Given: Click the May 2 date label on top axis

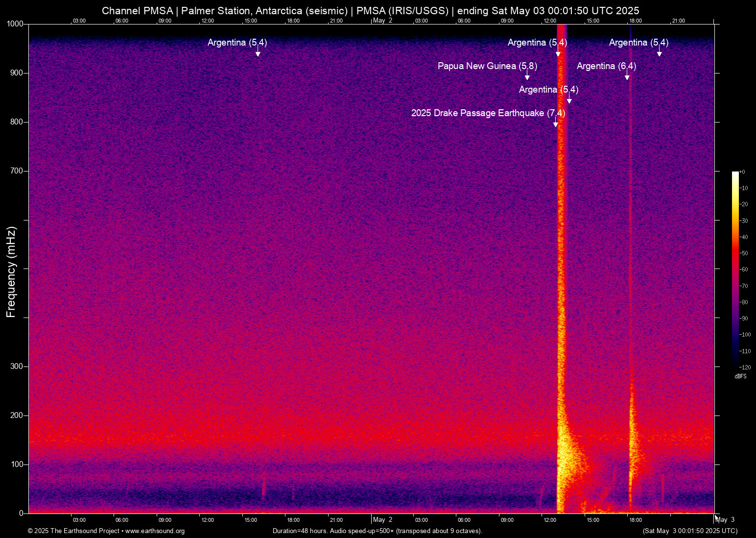Looking at the screenshot, I should click(x=382, y=21).
